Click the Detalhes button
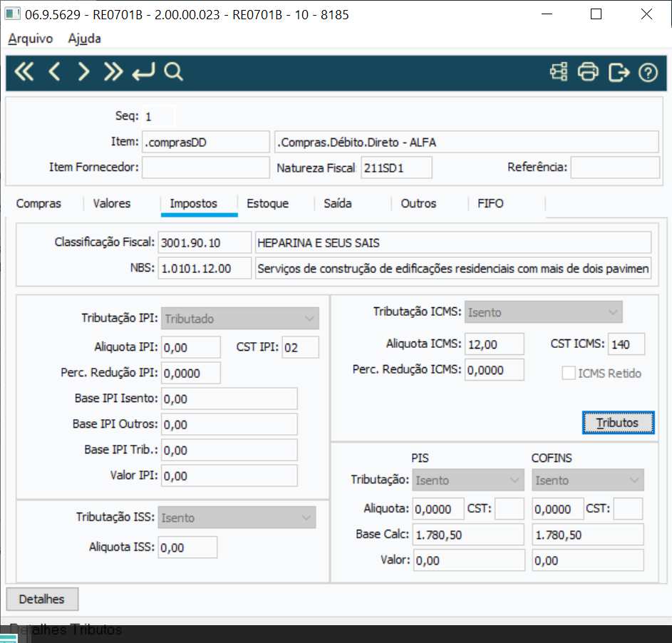This screenshot has width=672, height=643. tap(42, 599)
